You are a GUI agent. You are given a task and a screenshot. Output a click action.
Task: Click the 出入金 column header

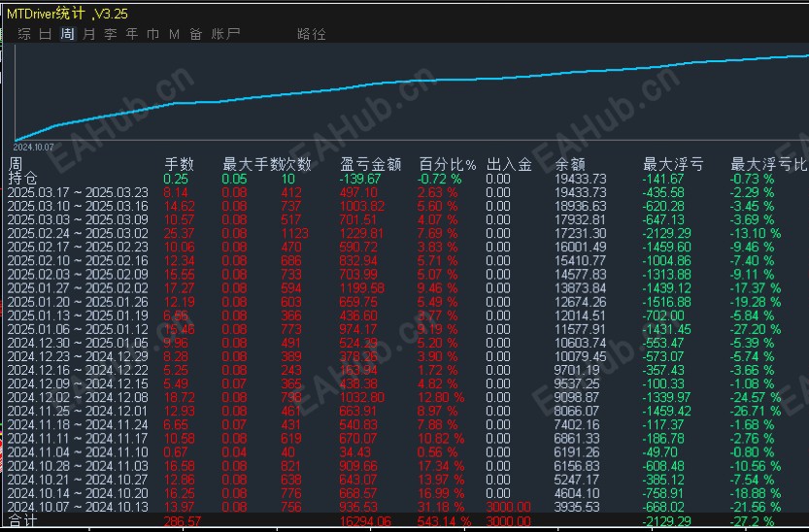[x=509, y=164]
